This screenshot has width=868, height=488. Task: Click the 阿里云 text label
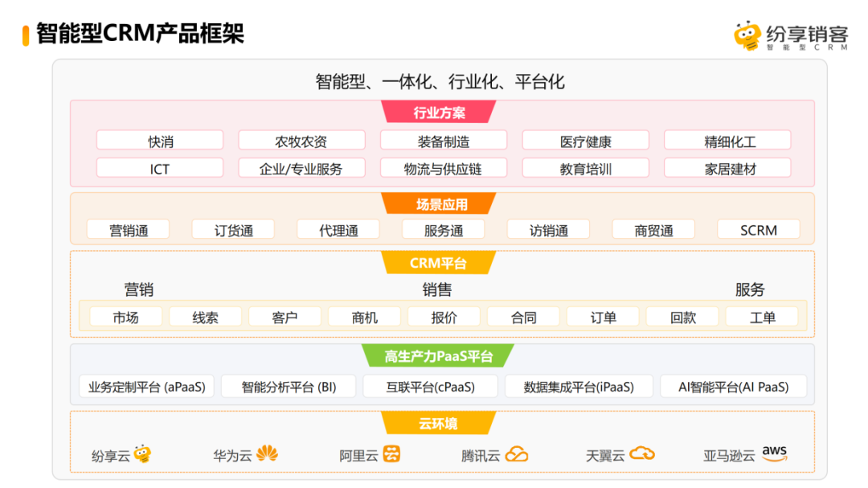(x=358, y=455)
